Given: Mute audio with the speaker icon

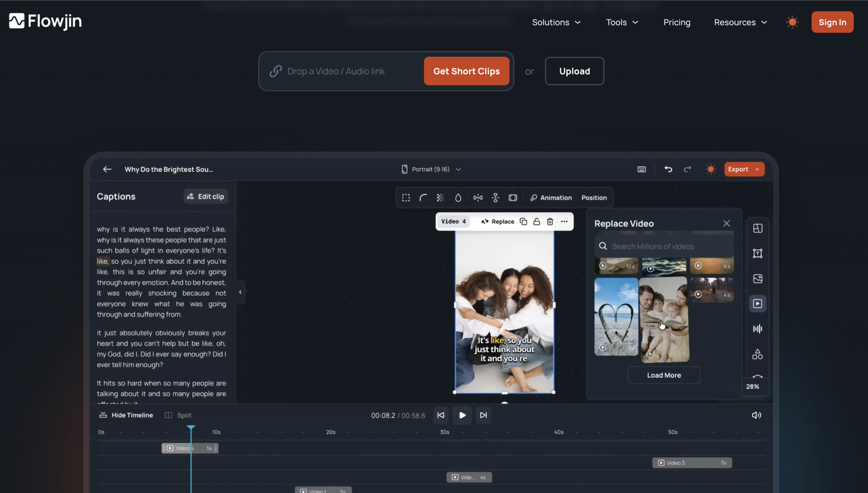Looking at the screenshot, I should point(756,415).
